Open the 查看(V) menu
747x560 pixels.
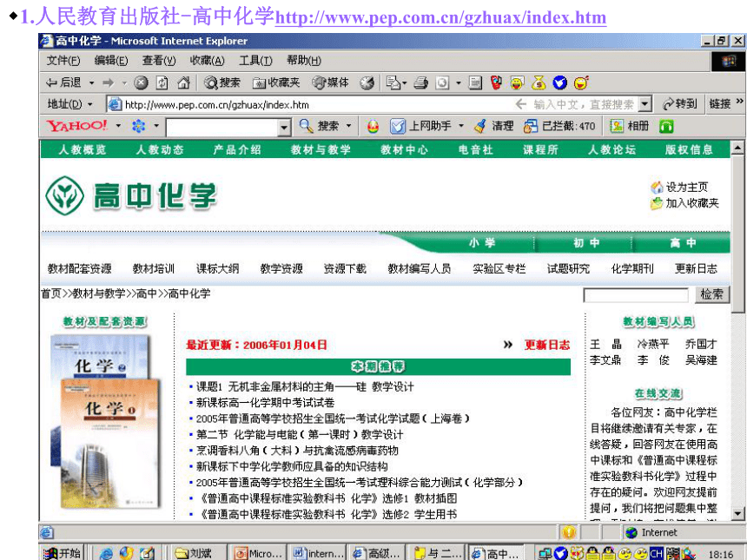[159, 61]
